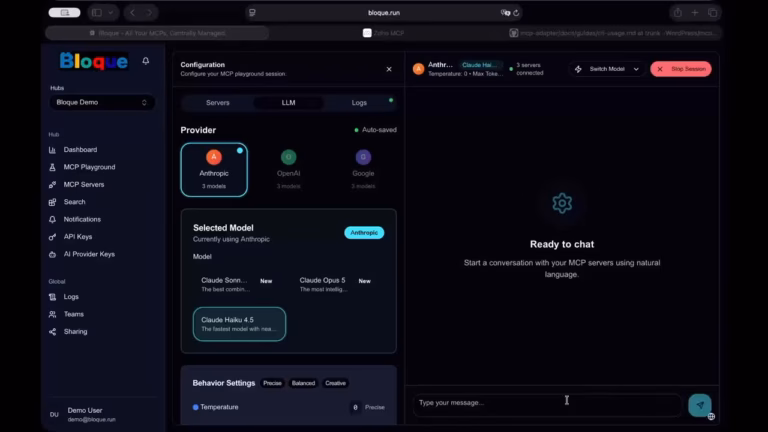768x432 pixels.
Task: Click the browser address bar bloque.run
Action: [384, 13]
